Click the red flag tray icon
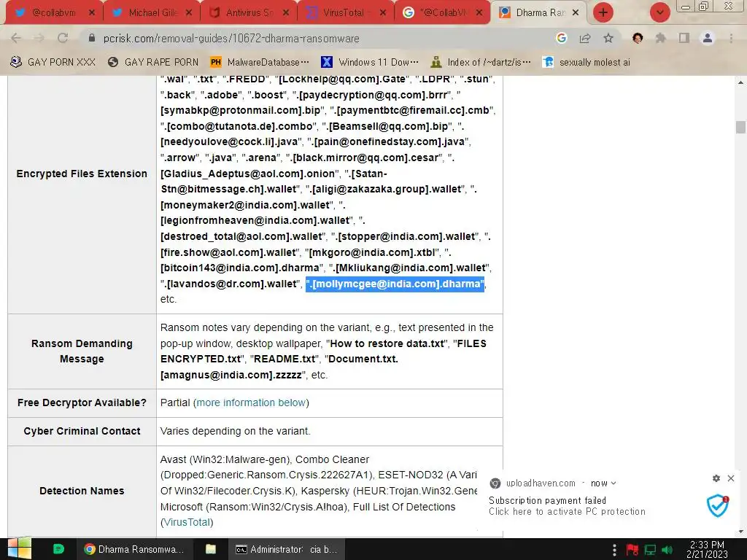 pos(632,550)
